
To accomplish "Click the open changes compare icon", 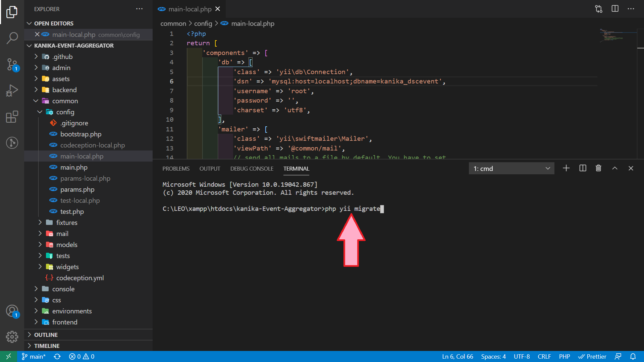I will click(x=599, y=9).
